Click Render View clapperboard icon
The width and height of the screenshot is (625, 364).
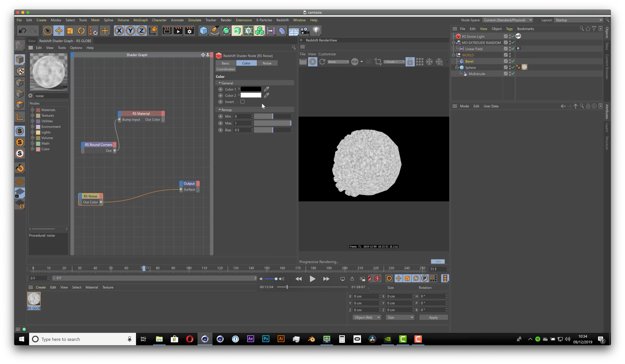167,31
